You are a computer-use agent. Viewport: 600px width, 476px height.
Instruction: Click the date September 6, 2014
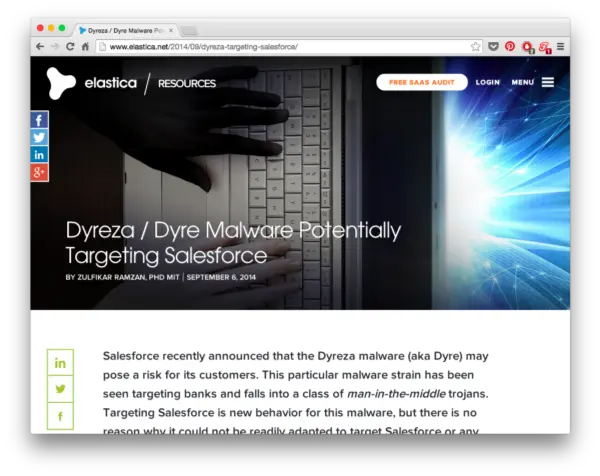pos(221,277)
